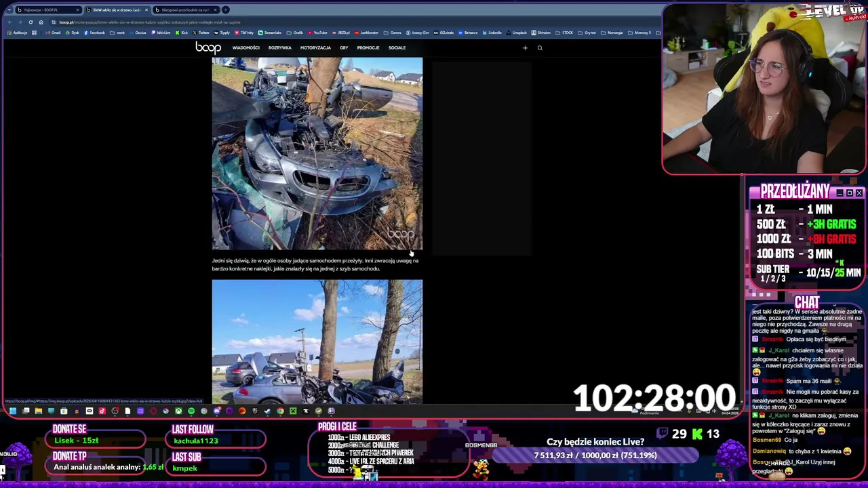This screenshot has width=868, height=488.
Task: Open Task View on the taskbar
Action: pyautogui.click(x=26, y=411)
